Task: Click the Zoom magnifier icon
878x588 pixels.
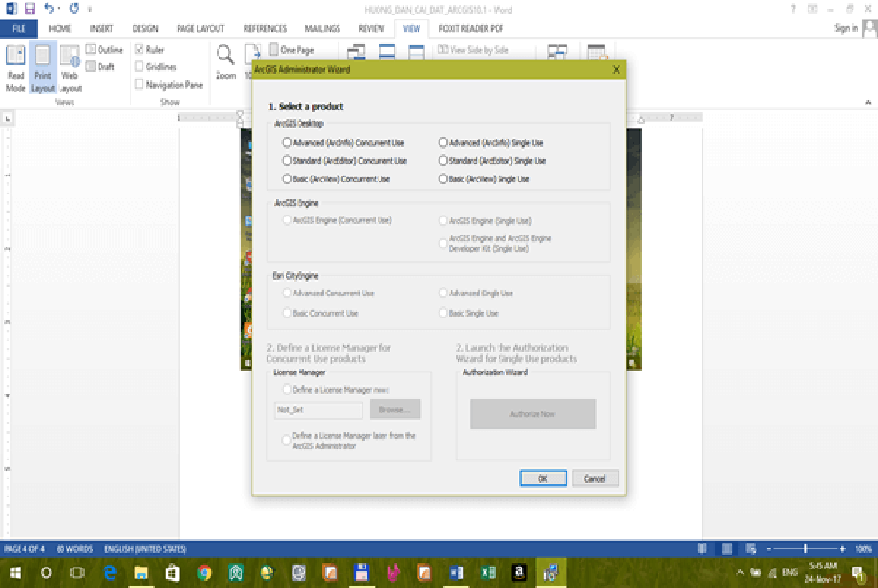Action: 225,60
